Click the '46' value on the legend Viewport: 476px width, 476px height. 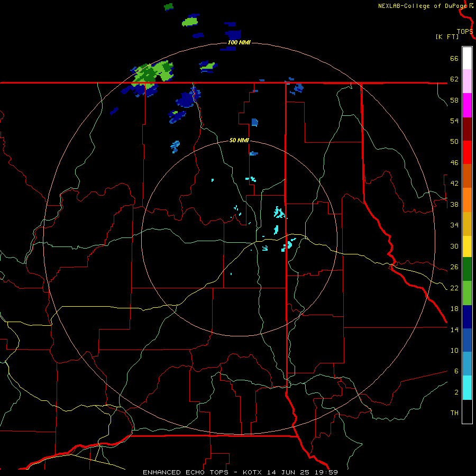tap(454, 163)
